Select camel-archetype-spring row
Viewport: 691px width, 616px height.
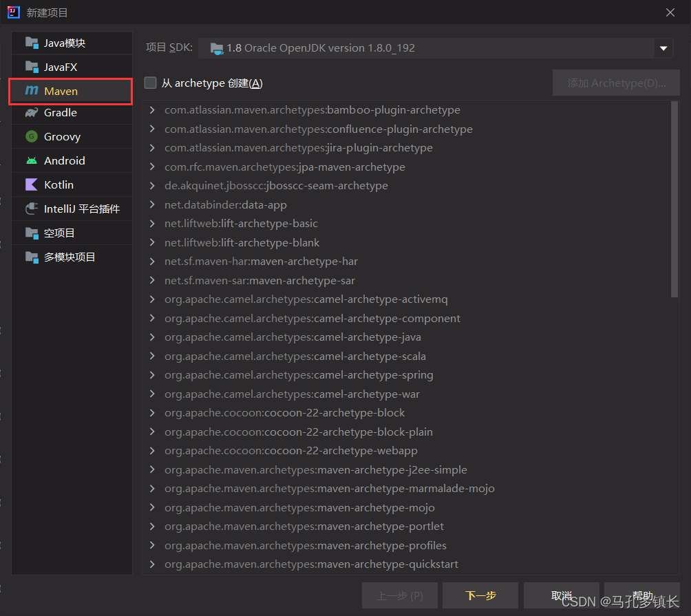(406, 375)
